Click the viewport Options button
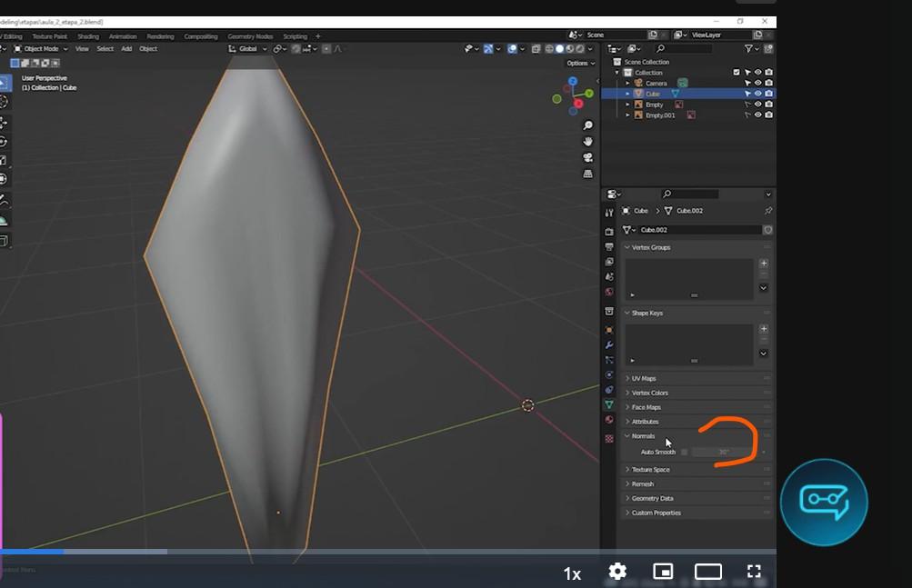 (578, 64)
